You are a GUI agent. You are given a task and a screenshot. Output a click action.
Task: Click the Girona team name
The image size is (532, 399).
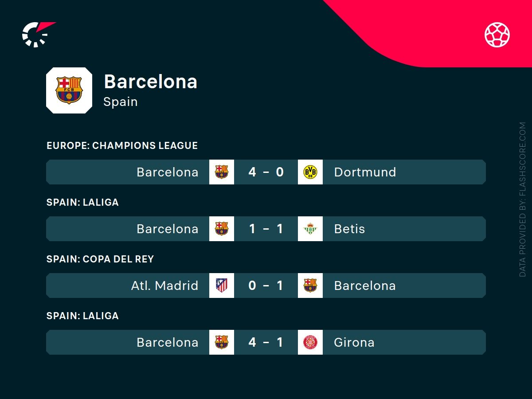click(354, 342)
